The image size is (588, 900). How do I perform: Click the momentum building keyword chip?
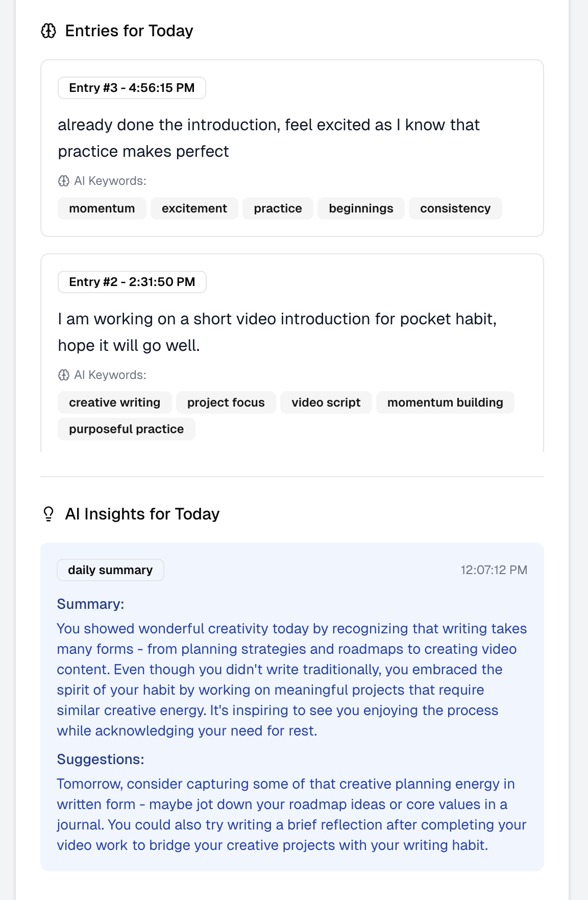[x=445, y=402]
